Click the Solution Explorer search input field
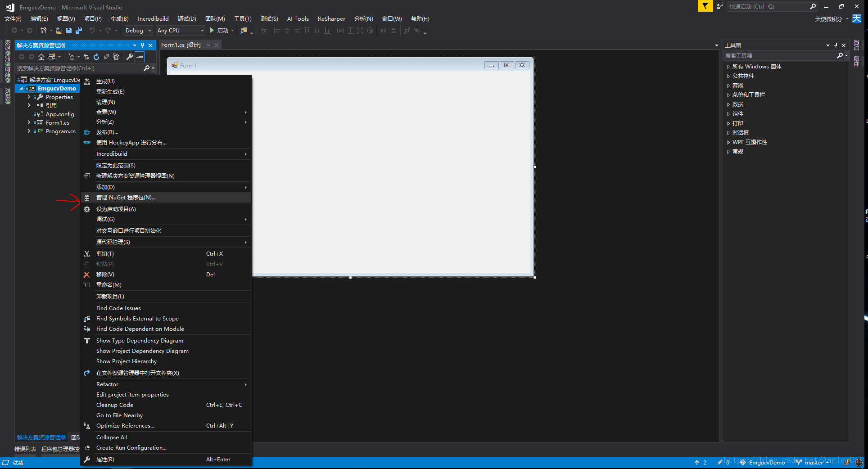868x469 pixels. click(x=79, y=68)
